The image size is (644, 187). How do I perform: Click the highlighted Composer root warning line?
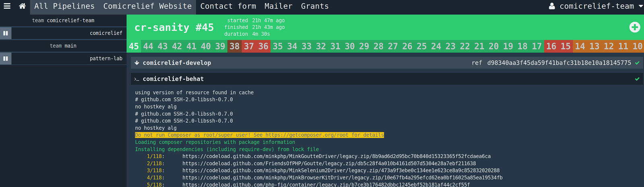(x=260, y=135)
